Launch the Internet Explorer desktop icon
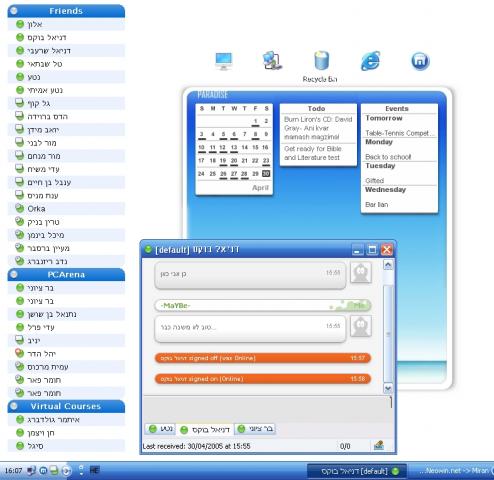Viewport: 494px width, 480px height. point(370,61)
